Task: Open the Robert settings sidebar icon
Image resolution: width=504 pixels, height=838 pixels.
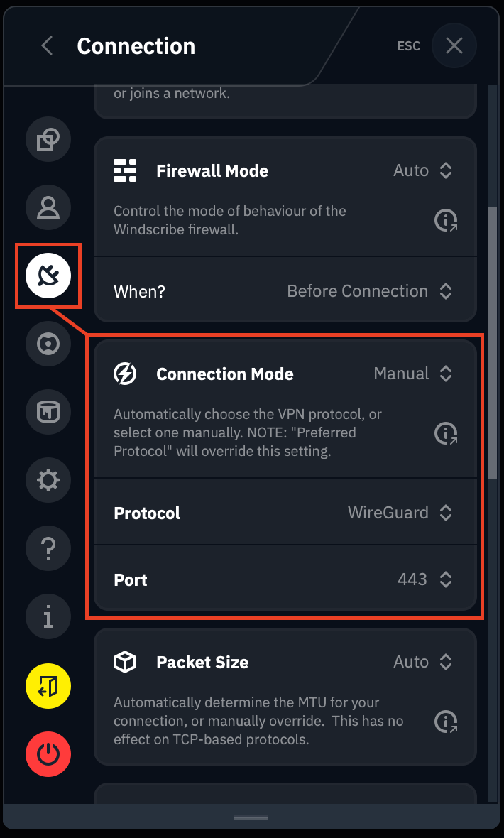Action: 48,344
